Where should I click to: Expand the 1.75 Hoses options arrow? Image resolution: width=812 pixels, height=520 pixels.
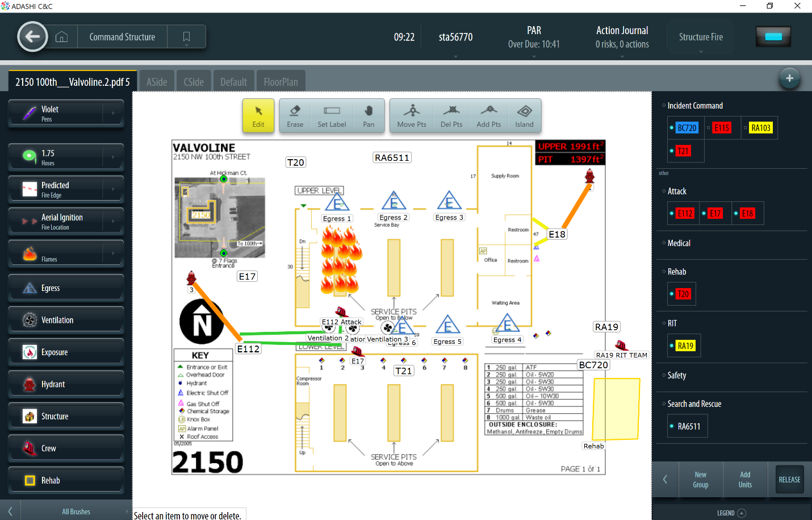coord(114,157)
